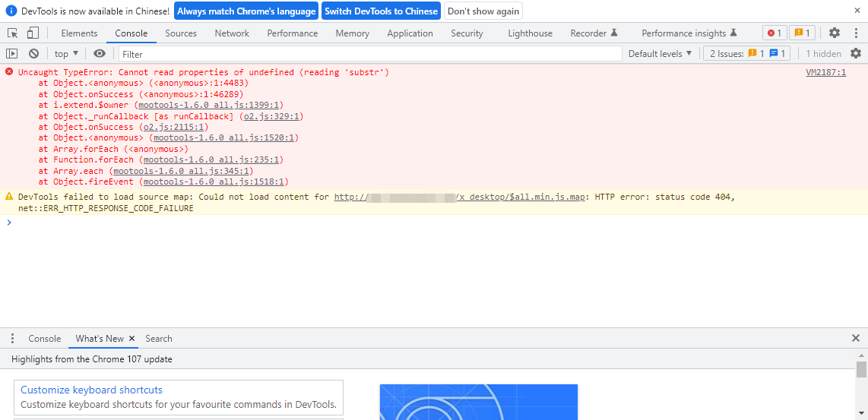Click the yellow warning icon by source map
Image resolution: width=868 pixels, height=420 pixels.
point(9,197)
